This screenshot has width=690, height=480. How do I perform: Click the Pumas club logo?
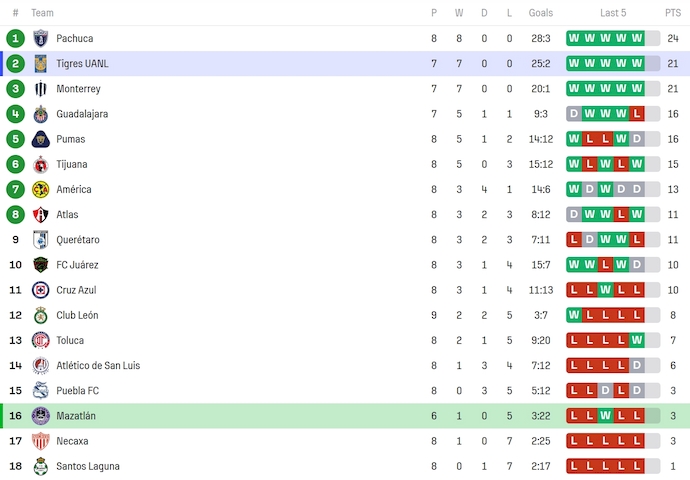(x=41, y=139)
